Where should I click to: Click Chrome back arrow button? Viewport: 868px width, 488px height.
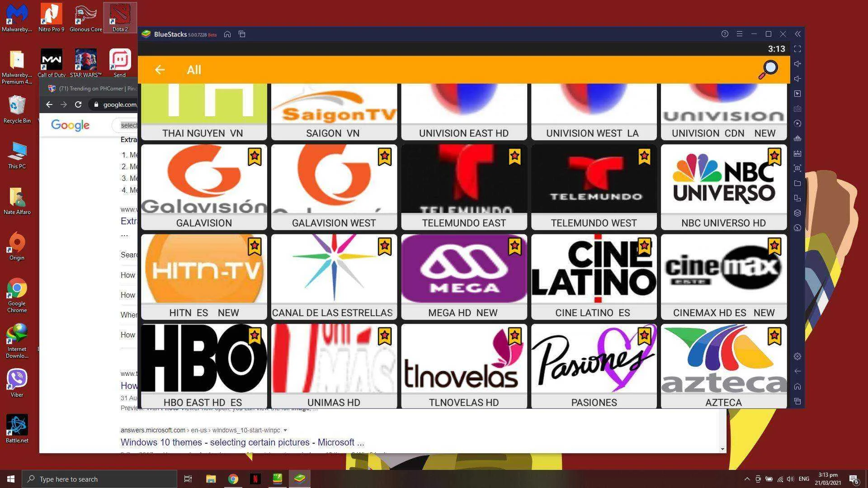coord(49,104)
